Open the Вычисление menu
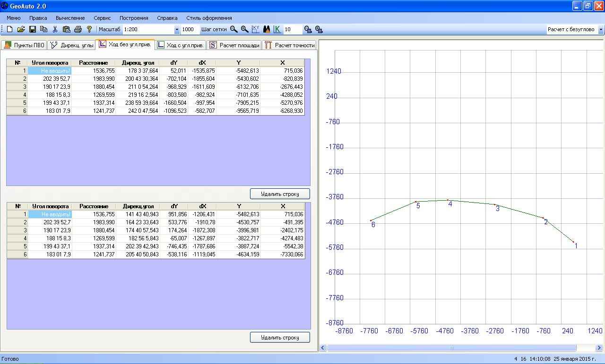The image size is (605, 364). point(70,18)
